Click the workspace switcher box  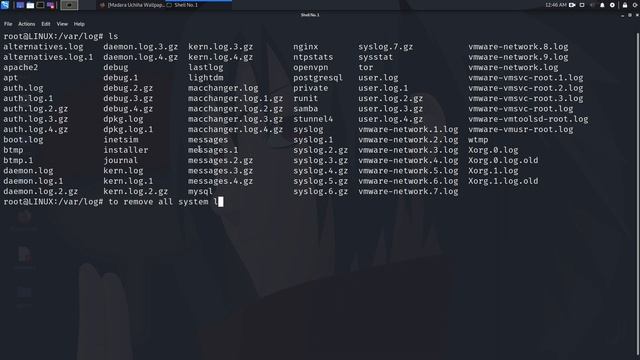tap(69, 5)
